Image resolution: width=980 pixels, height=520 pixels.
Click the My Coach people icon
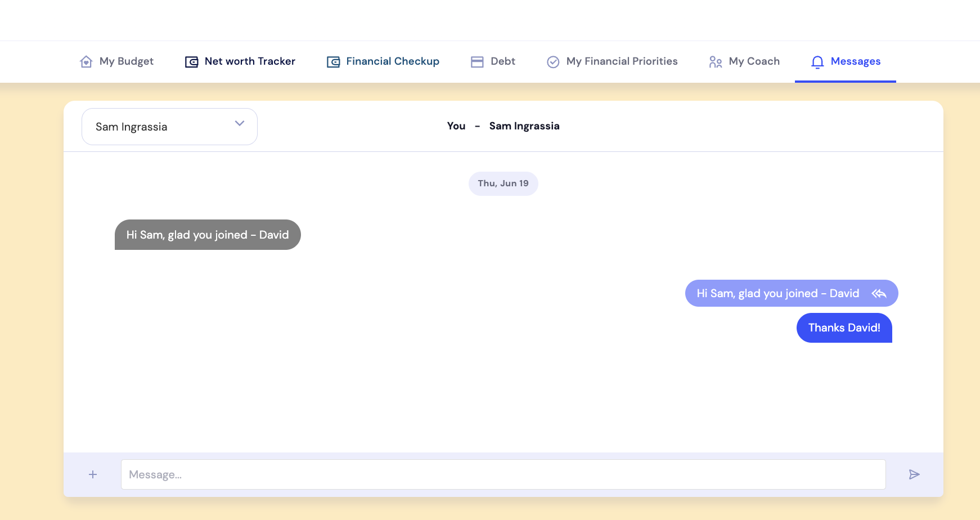pyautogui.click(x=714, y=62)
